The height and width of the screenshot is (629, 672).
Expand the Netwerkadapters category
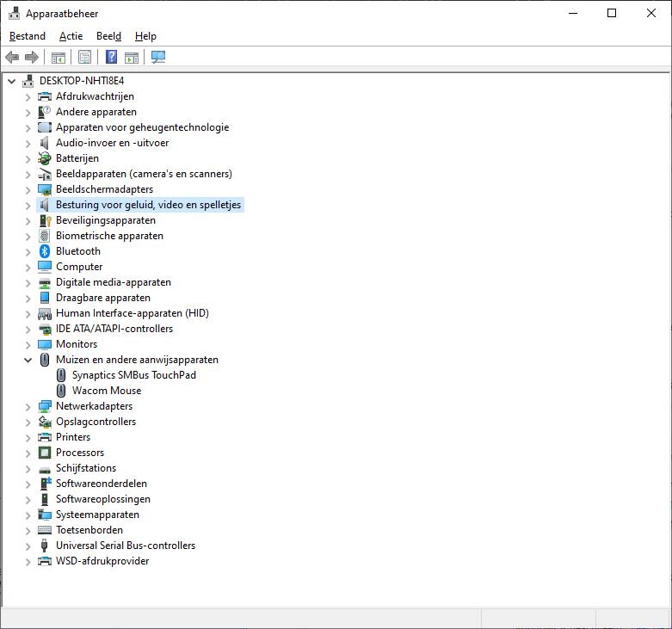pos(28,406)
